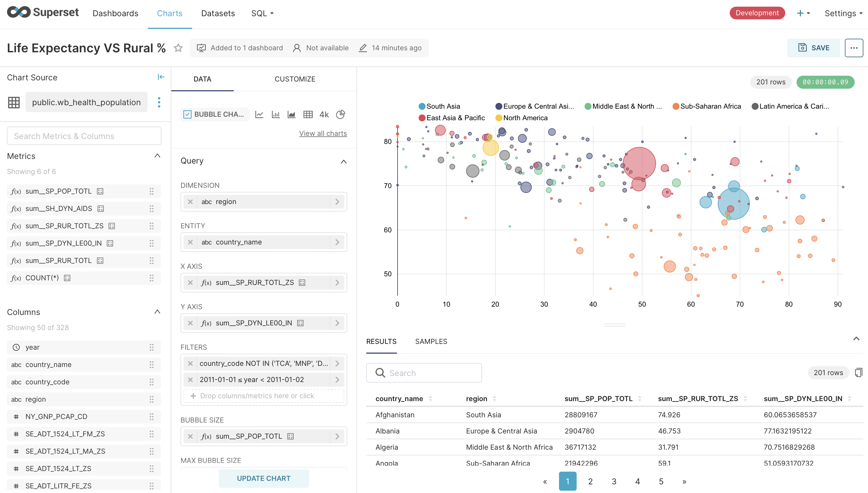Remove year date range filter
The height and width of the screenshot is (493, 868).
190,379
